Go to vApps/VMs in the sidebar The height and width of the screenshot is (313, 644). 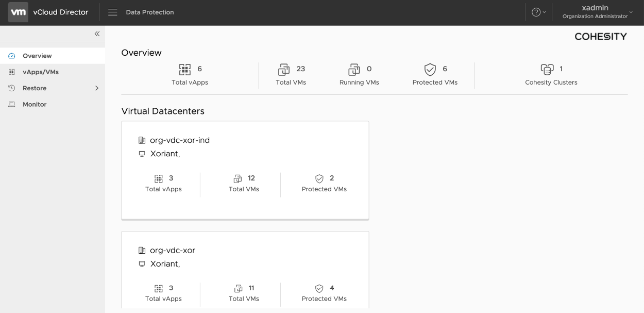point(40,72)
